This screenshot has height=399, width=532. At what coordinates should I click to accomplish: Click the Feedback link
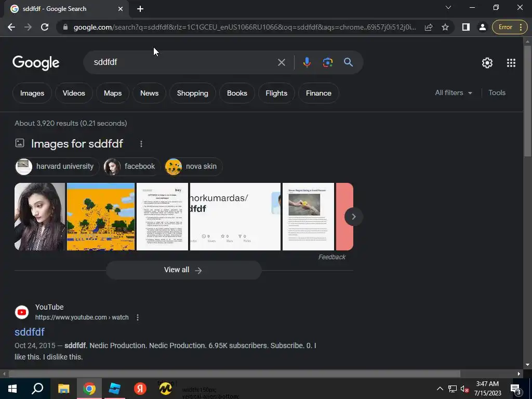pos(331,257)
